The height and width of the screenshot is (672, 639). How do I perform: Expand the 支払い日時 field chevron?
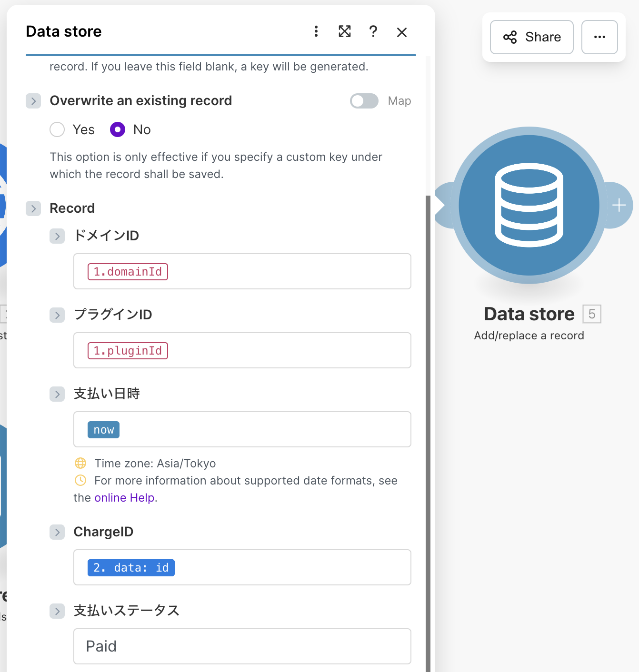57,394
